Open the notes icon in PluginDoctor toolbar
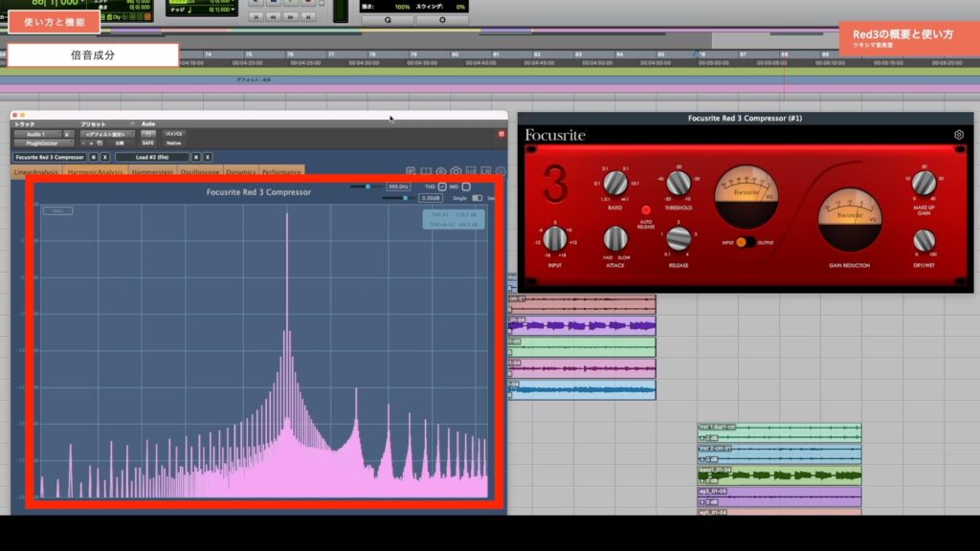This screenshot has height=551, width=980. tap(411, 171)
